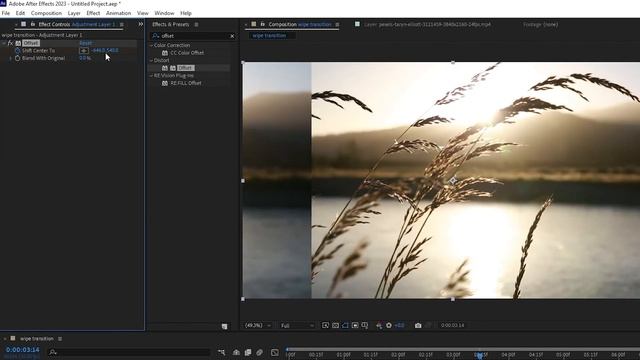Select the CC Color Offset effect
This screenshot has height=360, width=640.
(187, 53)
